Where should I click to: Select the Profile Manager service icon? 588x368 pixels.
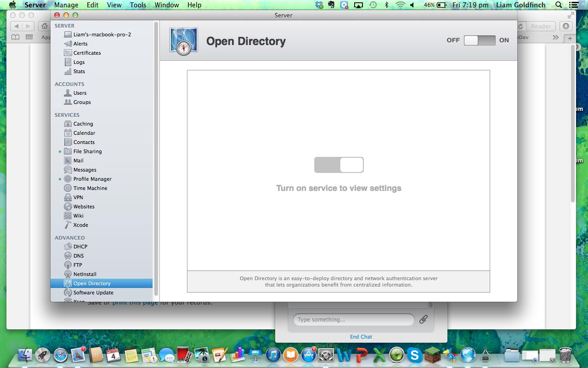[x=68, y=179]
